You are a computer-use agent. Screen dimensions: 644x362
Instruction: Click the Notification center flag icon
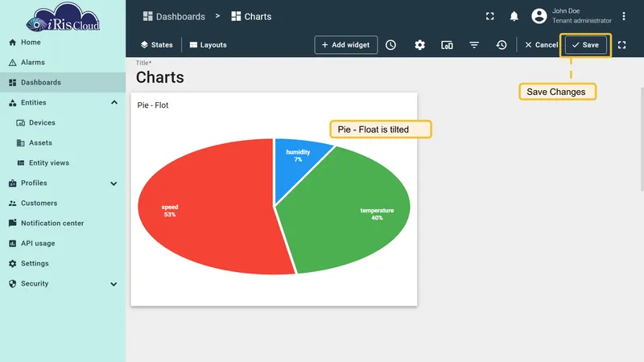(x=12, y=223)
